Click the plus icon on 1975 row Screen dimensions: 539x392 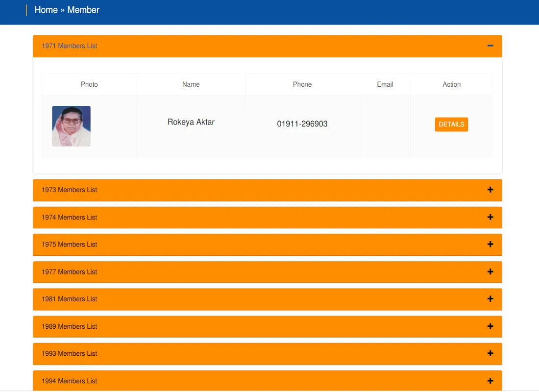pyautogui.click(x=490, y=244)
